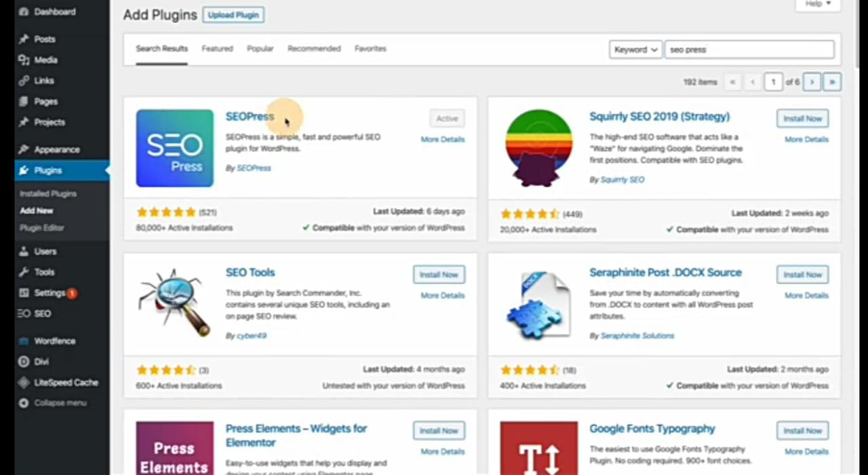Switch to the Favorites tab
This screenshot has height=475, width=868.
370,49
